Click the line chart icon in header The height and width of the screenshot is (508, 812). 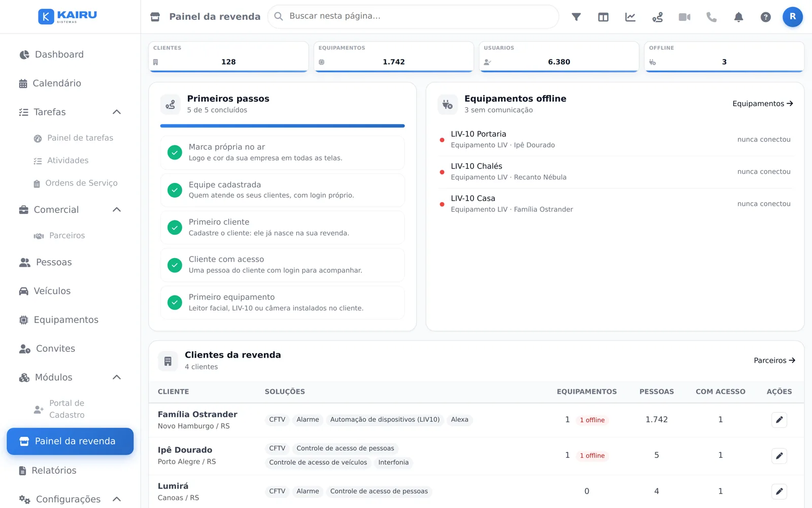click(x=630, y=17)
